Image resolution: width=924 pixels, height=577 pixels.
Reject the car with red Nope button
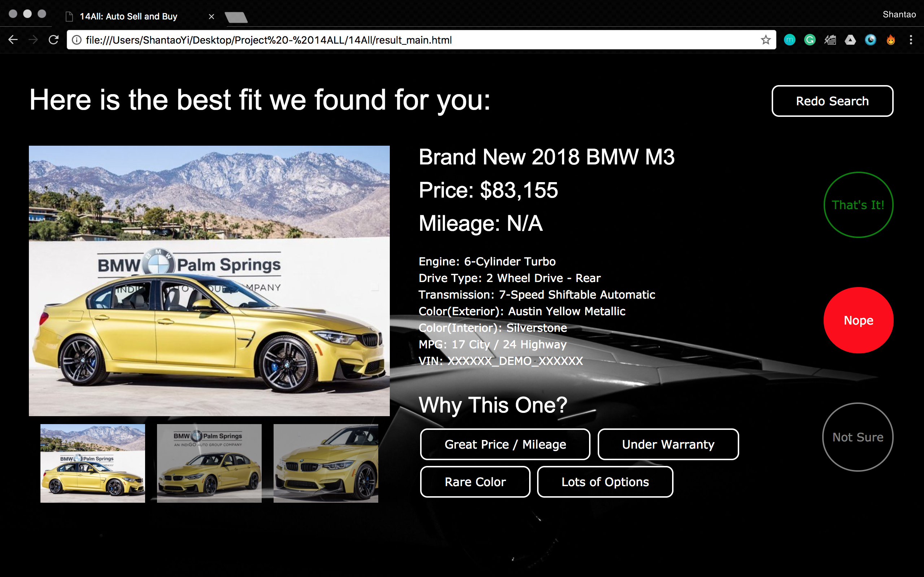[x=858, y=320]
